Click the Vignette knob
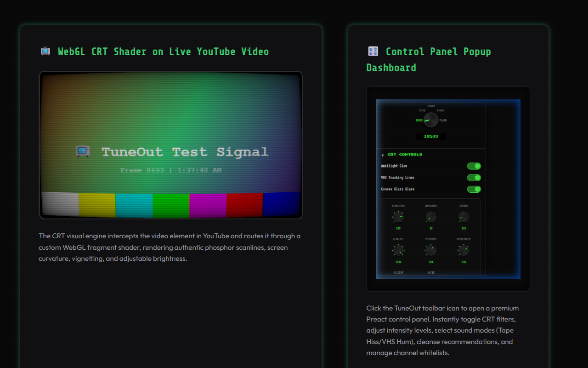Viewport: 588px width, 368px height. 398,250
